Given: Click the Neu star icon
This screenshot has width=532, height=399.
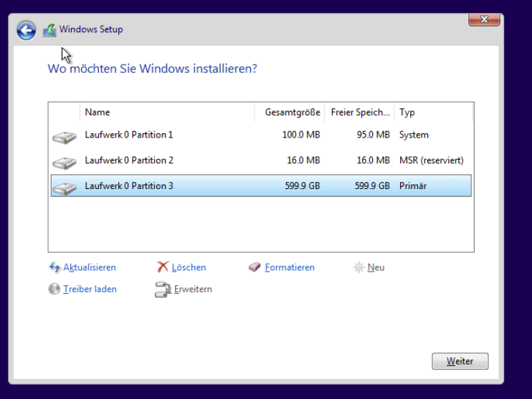Looking at the screenshot, I should 358,267.
